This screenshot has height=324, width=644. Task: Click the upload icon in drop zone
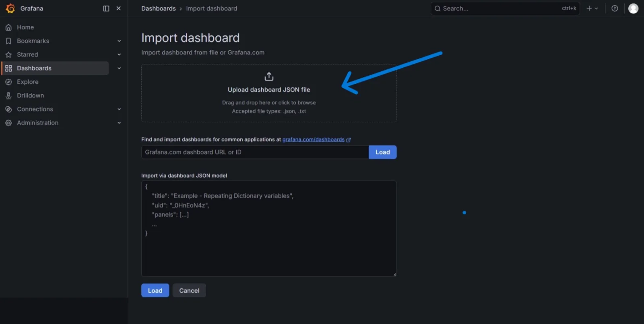pyautogui.click(x=269, y=76)
